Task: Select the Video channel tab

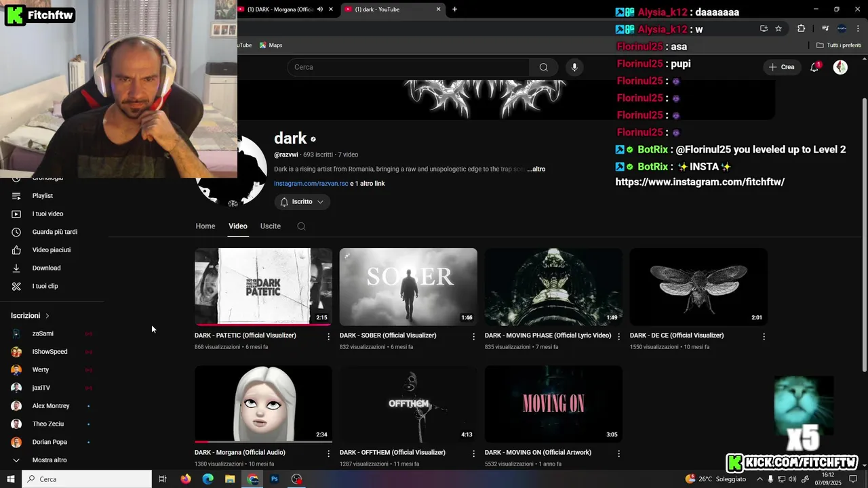Action: pos(238,226)
